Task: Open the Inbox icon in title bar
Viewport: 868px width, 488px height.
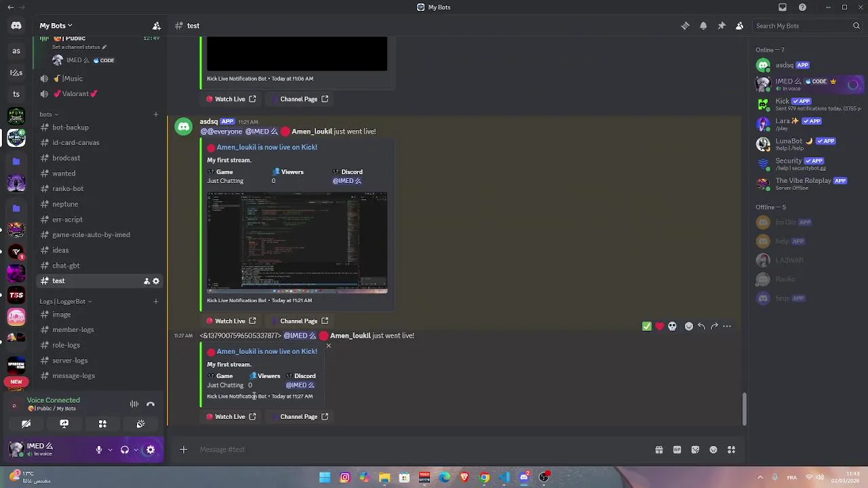Action: pyautogui.click(x=783, y=7)
